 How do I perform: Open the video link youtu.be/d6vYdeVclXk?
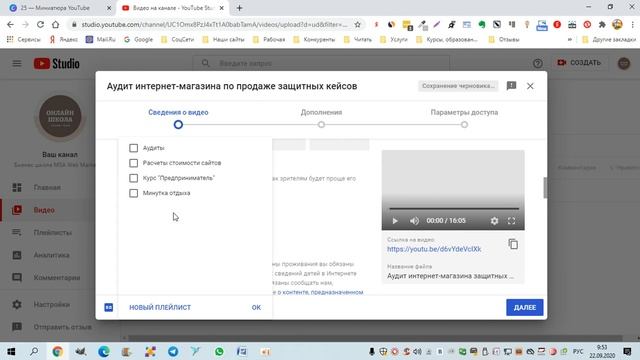[434, 249]
